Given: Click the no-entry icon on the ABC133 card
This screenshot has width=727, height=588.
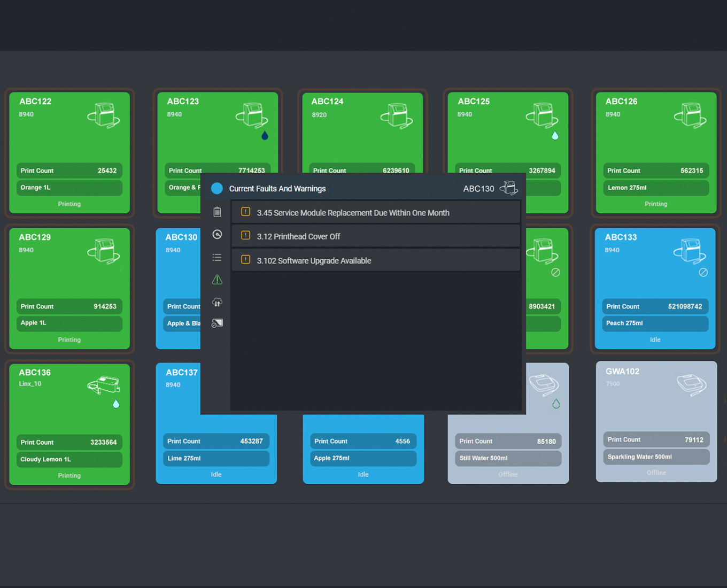Looking at the screenshot, I should 703,273.
